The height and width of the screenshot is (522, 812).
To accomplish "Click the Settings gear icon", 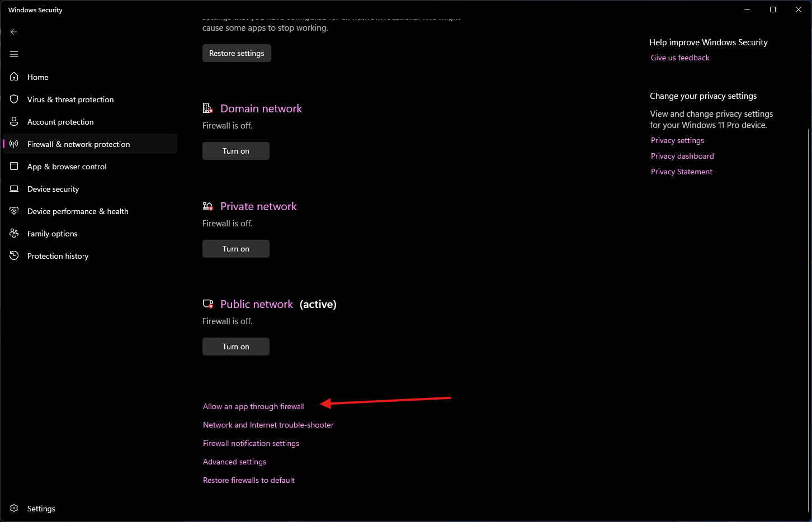I will coord(14,508).
